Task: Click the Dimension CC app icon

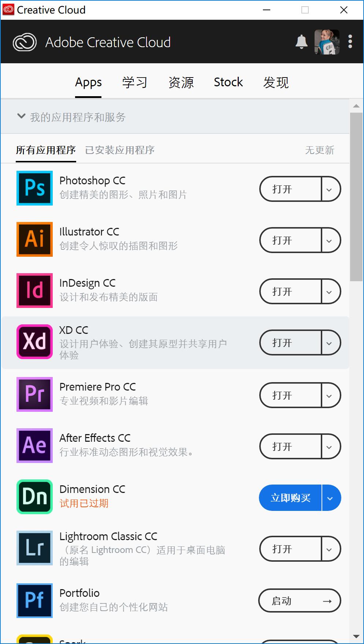Action: [34, 497]
